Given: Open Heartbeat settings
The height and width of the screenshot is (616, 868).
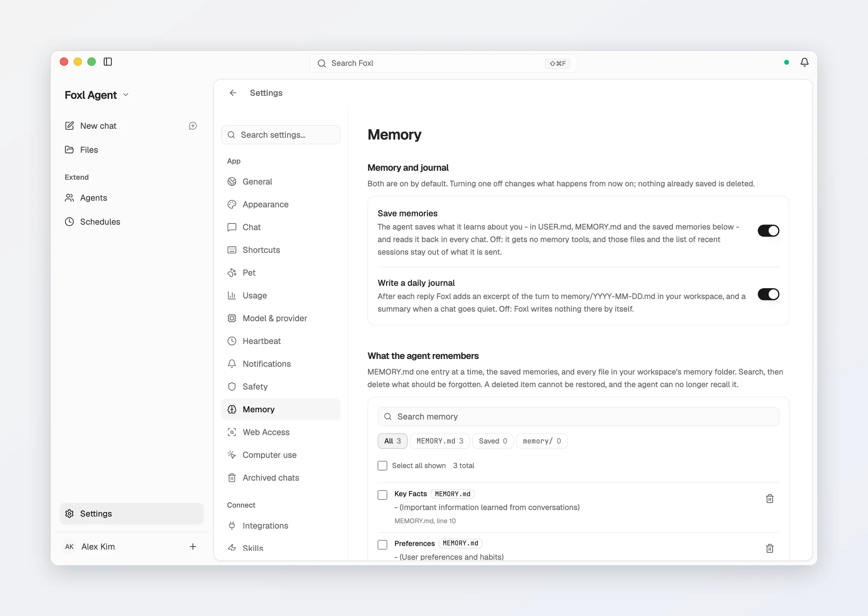Looking at the screenshot, I should click(x=280, y=341).
